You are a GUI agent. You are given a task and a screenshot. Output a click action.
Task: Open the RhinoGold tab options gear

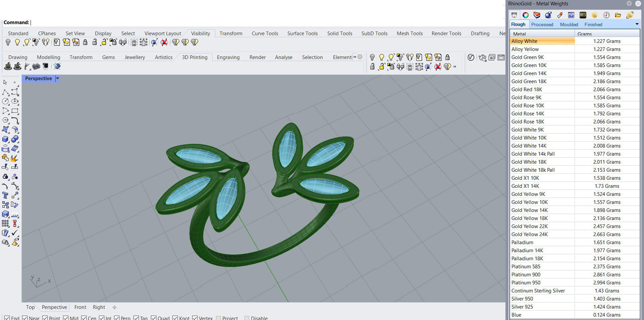coord(360,57)
